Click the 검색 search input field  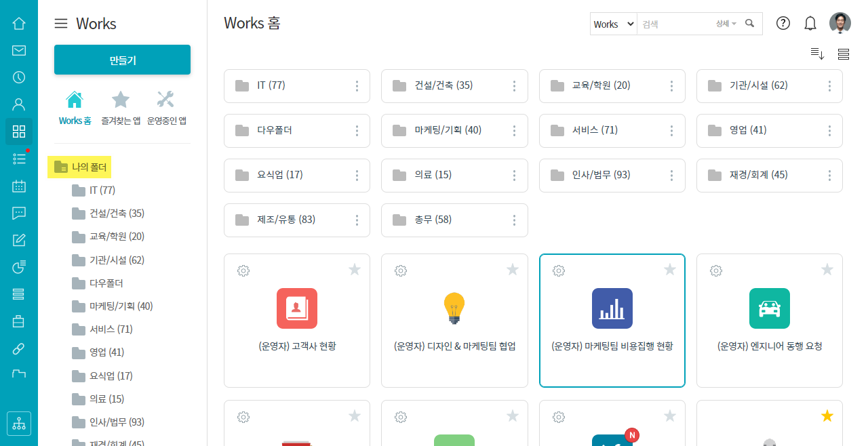(x=675, y=24)
